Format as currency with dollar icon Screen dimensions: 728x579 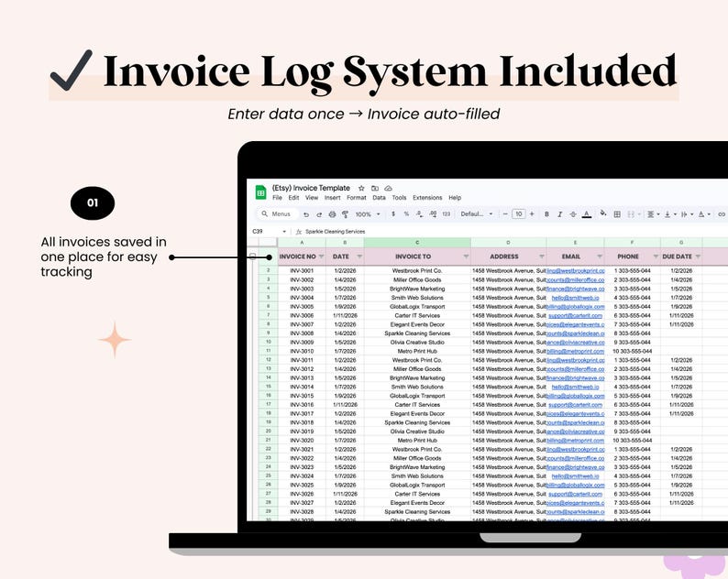[x=393, y=213]
